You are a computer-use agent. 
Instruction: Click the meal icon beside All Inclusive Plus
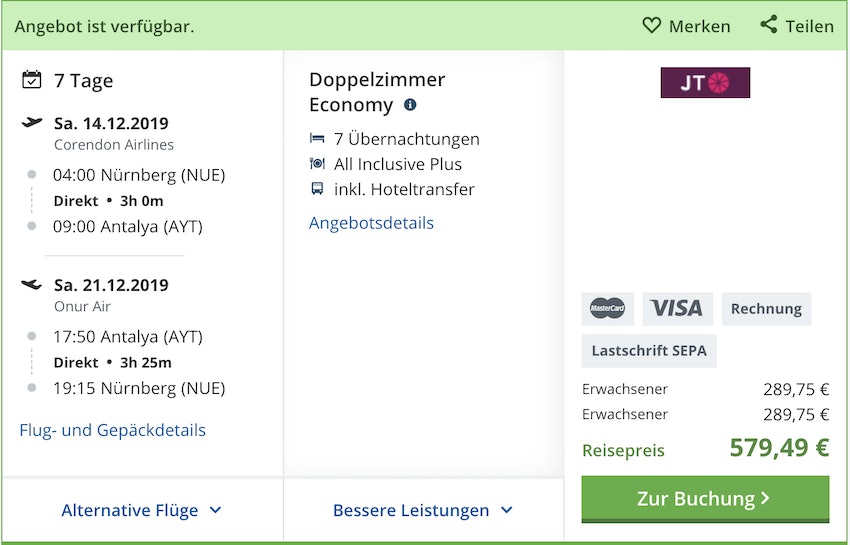click(317, 164)
